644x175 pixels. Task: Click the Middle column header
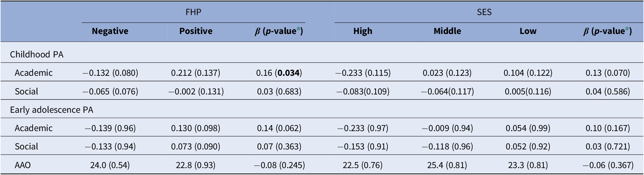[x=447, y=31]
